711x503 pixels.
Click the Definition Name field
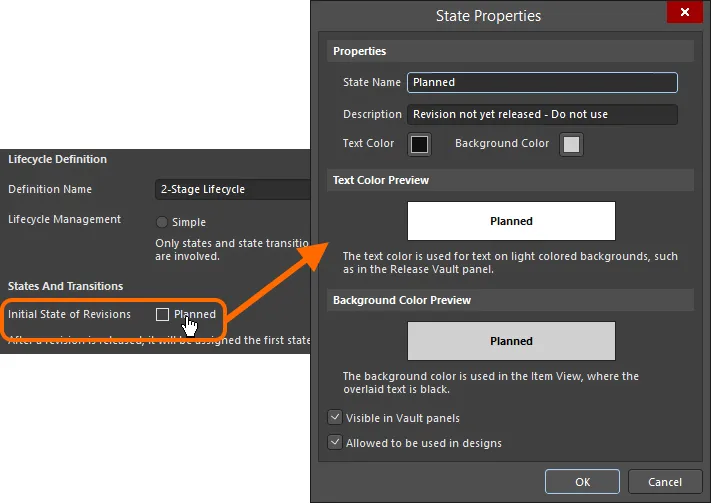pos(232,189)
